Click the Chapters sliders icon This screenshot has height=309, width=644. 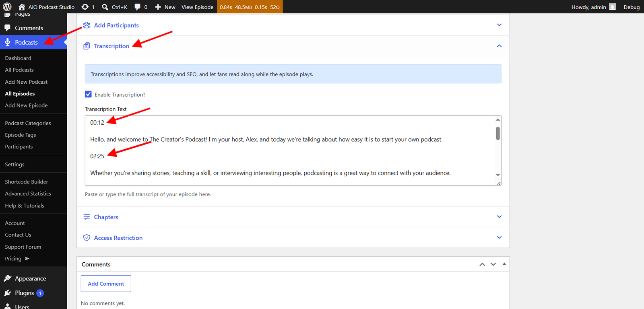(x=87, y=217)
